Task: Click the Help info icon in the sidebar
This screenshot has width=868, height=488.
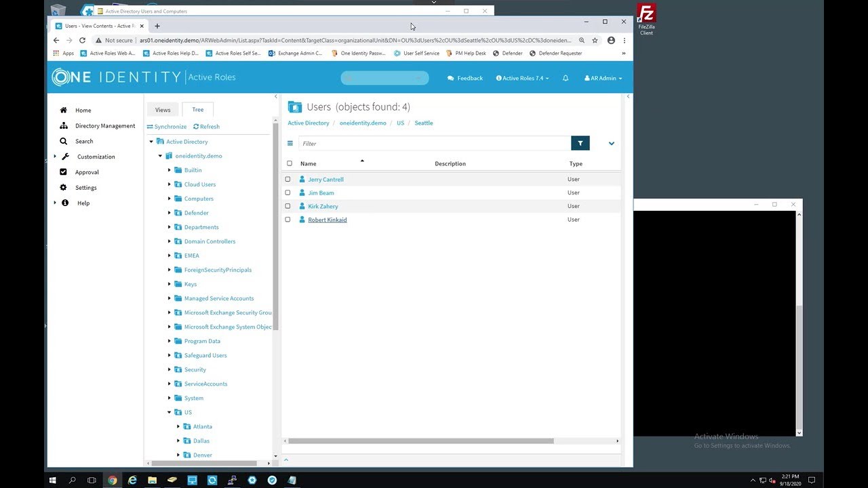Action: point(65,203)
